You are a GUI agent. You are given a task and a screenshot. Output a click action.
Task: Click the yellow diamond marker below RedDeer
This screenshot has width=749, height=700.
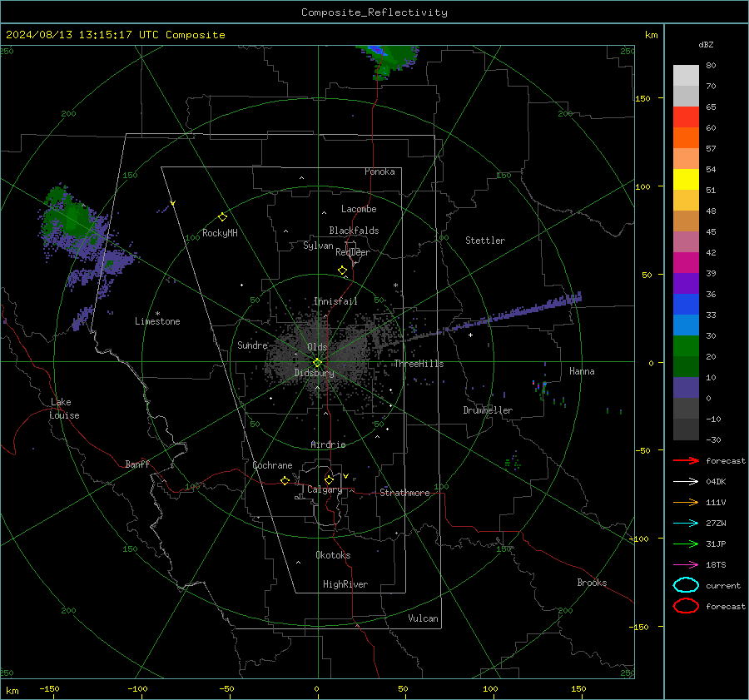(x=342, y=271)
